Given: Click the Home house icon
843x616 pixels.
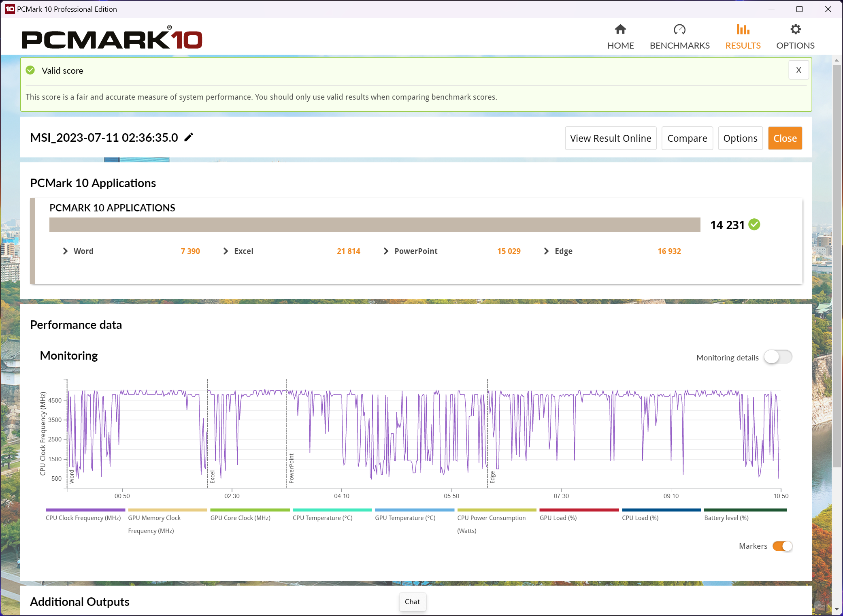Looking at the screenshot, I should pyautogui.click(x=620, y=29).
